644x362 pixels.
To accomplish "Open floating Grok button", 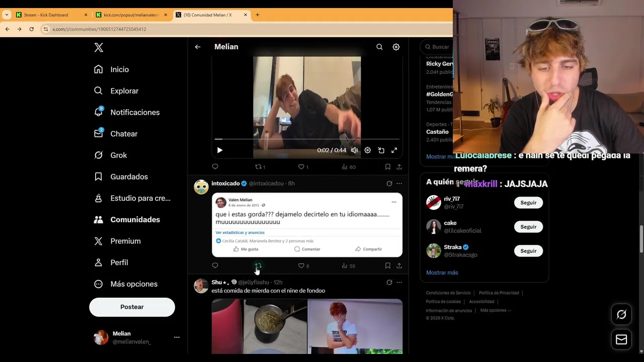I will [621, 315].
